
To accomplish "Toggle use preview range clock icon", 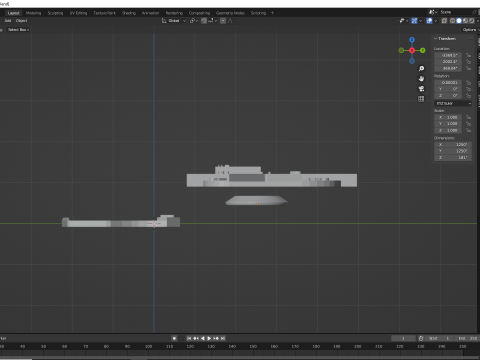I will coord(421,338).
